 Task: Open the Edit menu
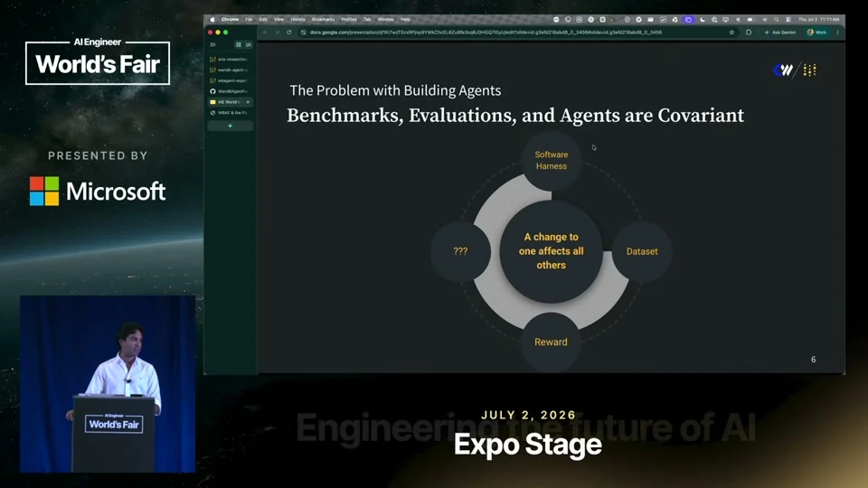click(x=263, y=19)
